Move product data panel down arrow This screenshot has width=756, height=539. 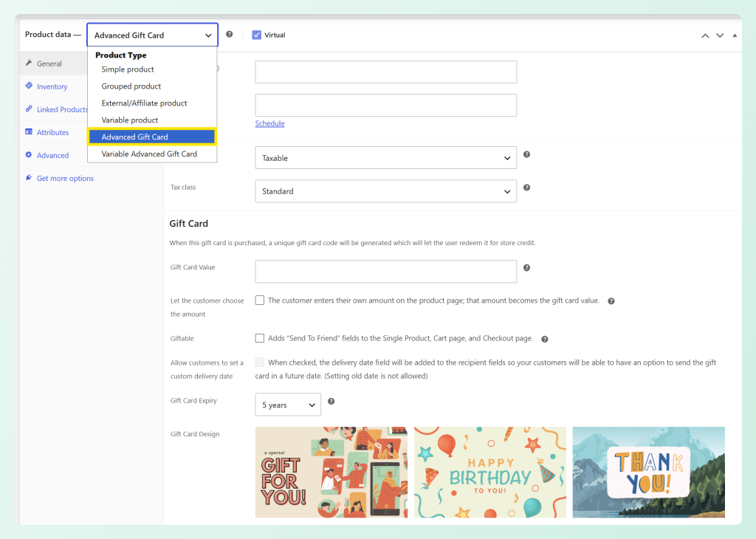coord(720,35)
